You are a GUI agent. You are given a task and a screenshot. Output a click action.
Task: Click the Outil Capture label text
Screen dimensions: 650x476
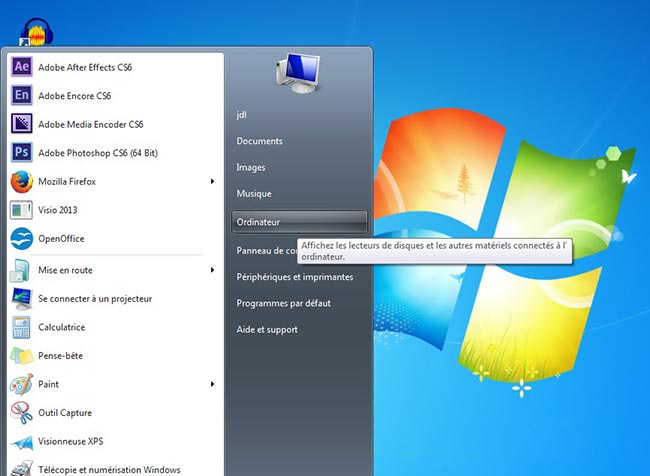click(x=65, y=413)
